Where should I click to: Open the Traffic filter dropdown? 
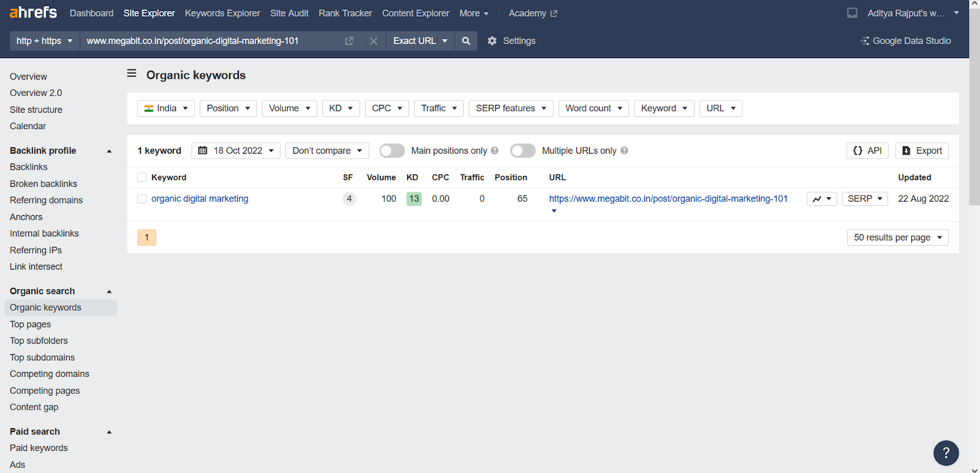[439, 108]
